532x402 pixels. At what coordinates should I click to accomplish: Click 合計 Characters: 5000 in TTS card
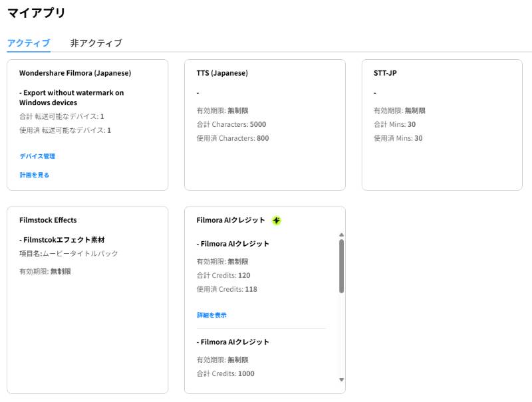click(x=231, y=124)
